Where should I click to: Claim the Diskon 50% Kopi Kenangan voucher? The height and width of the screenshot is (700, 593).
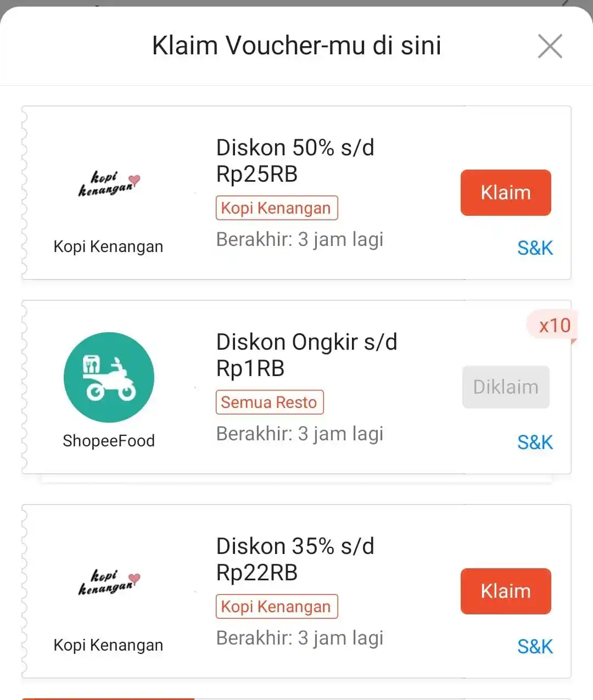tap(506, 193)
